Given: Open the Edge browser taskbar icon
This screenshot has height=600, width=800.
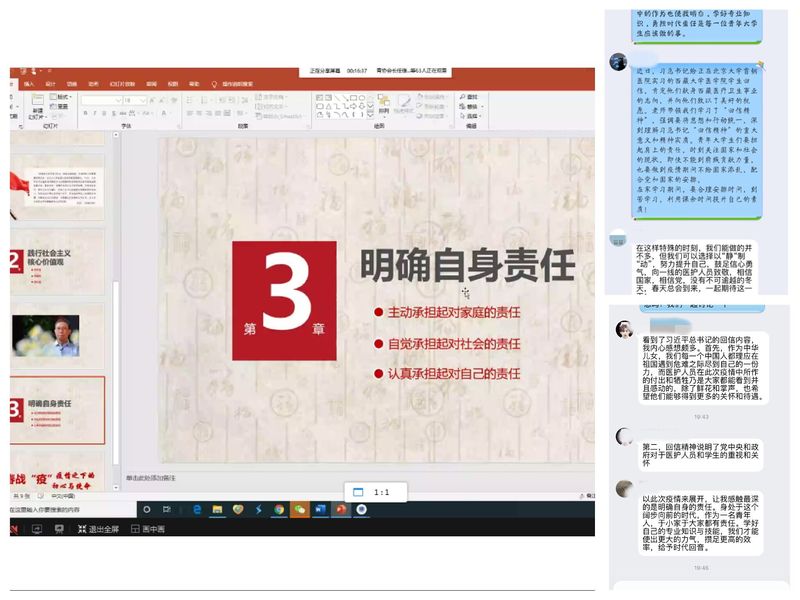Looking at the screenshot, I should 197,509.
